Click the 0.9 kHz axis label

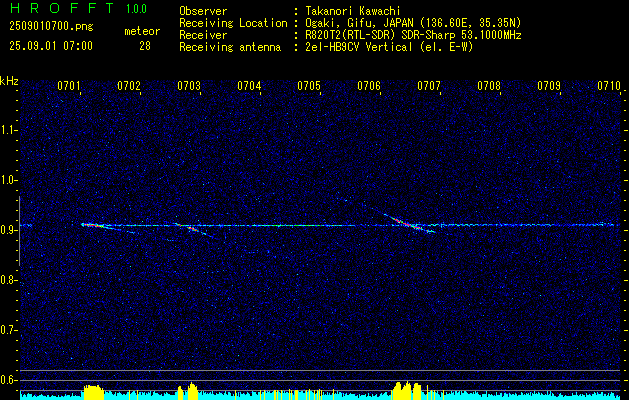(x=8, y=230)
